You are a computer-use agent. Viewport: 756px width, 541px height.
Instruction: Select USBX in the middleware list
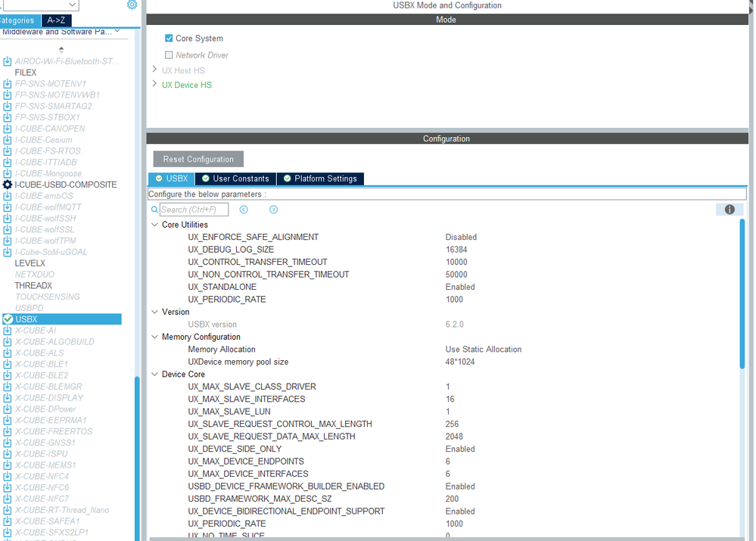pos(26,319)
